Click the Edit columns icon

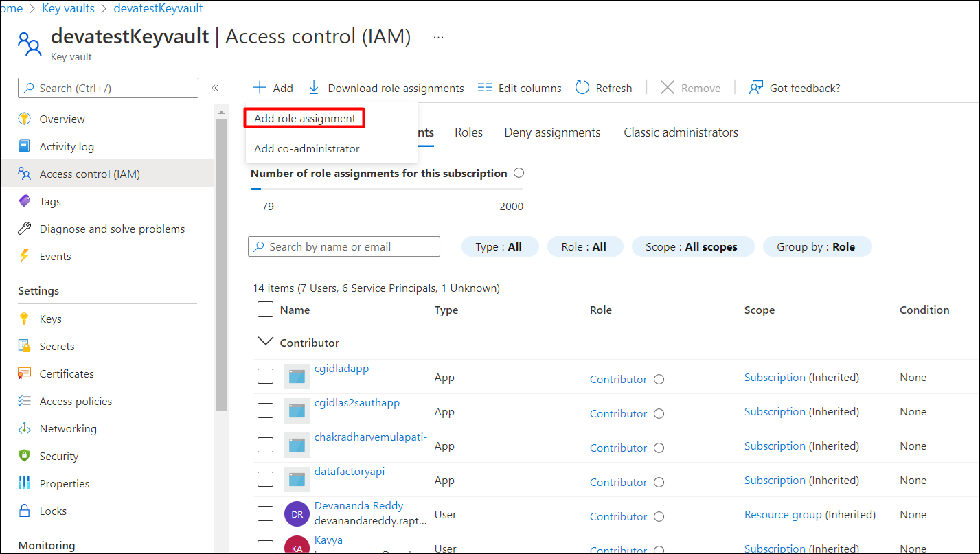[x=485, y=88]
